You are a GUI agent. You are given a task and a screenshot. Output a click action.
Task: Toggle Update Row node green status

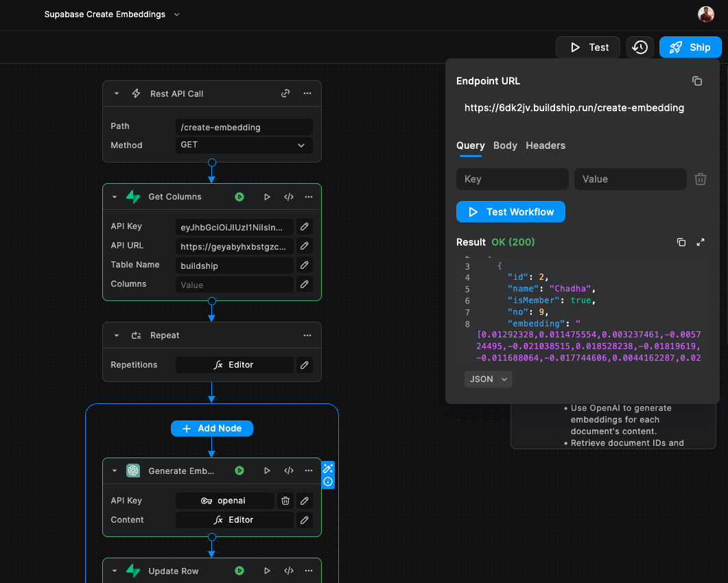click(239, 571)
